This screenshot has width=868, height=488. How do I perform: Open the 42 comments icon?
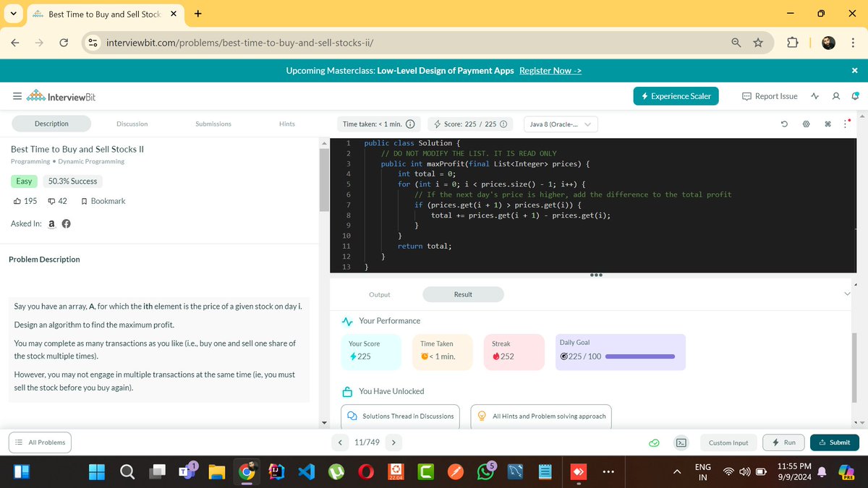click(57, 201)
